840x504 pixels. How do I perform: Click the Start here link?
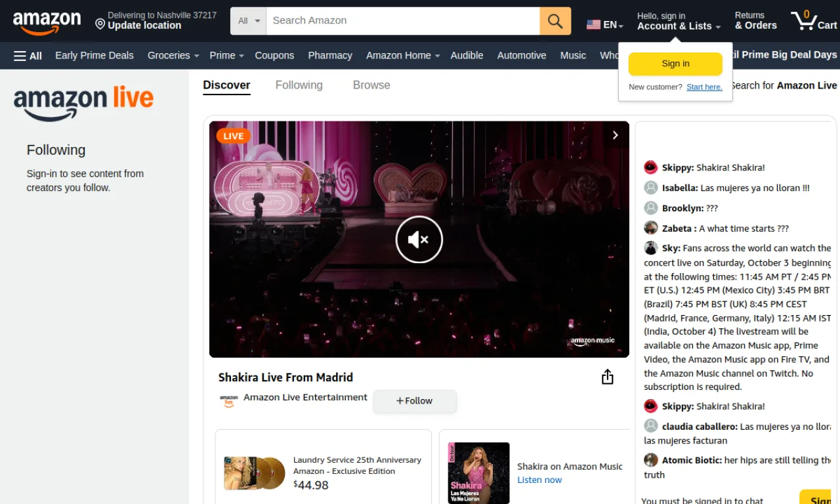tap(704, 87)
